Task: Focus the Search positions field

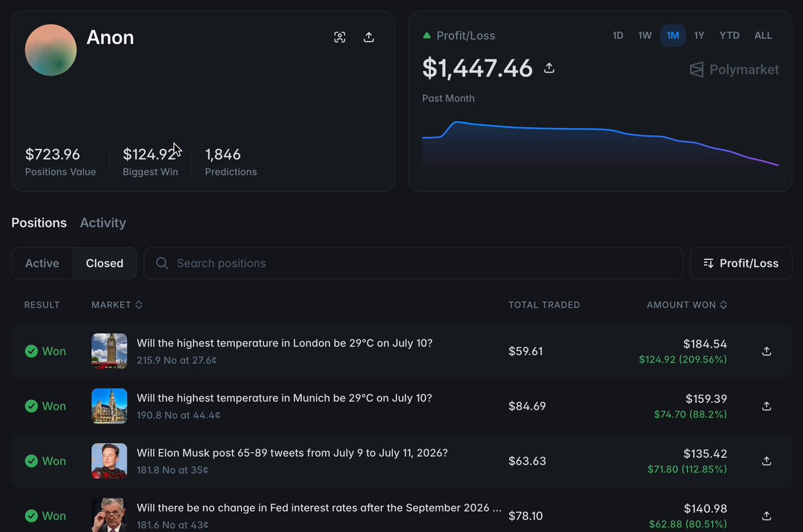Action: coord(414,263)
